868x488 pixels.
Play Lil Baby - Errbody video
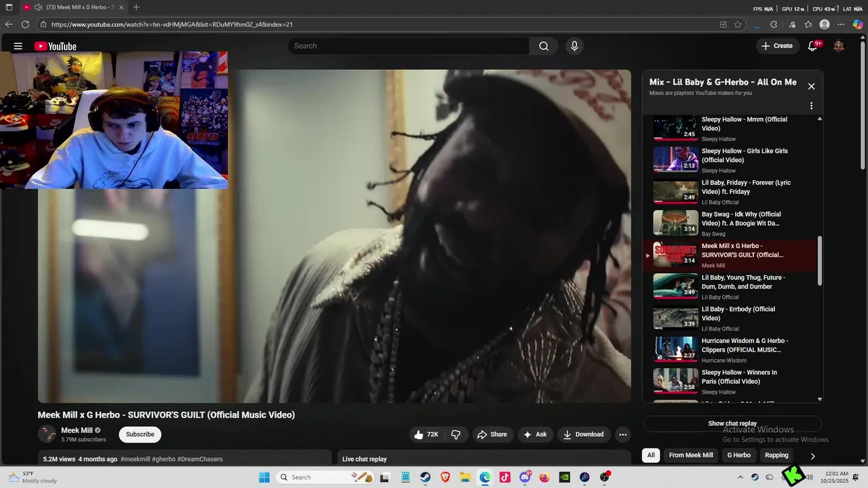[729, 319]
